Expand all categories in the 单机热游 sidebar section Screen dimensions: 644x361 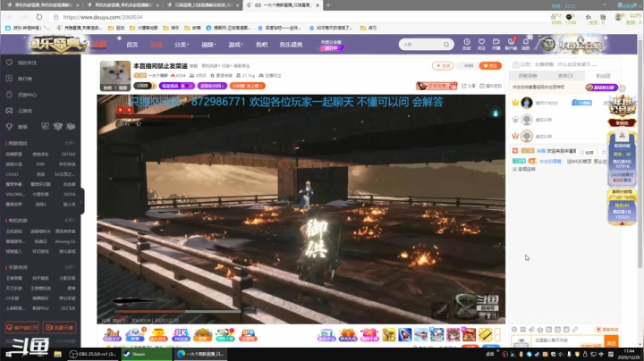pos(70,221)
